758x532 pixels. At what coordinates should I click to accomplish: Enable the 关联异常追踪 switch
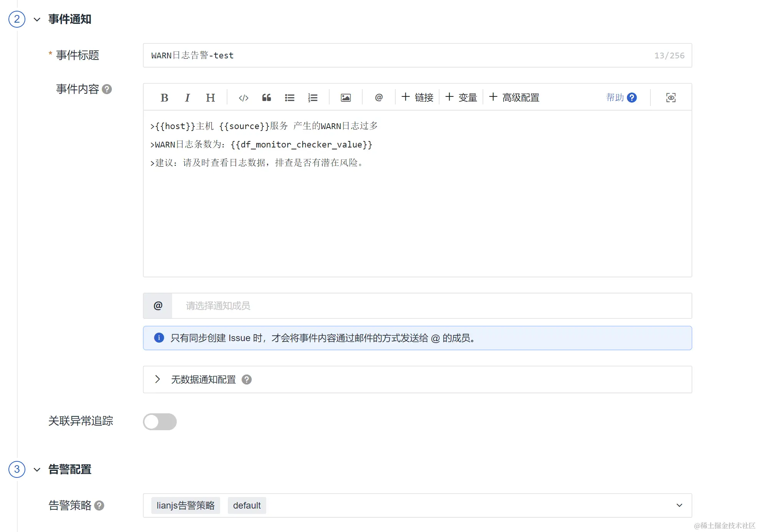[160, 421]
